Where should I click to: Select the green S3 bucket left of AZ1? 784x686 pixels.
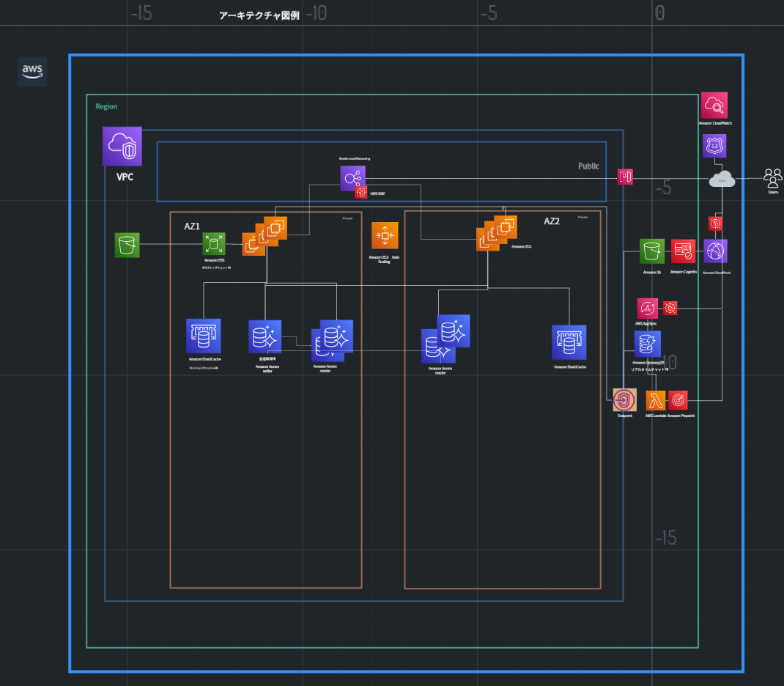[127, 245]
